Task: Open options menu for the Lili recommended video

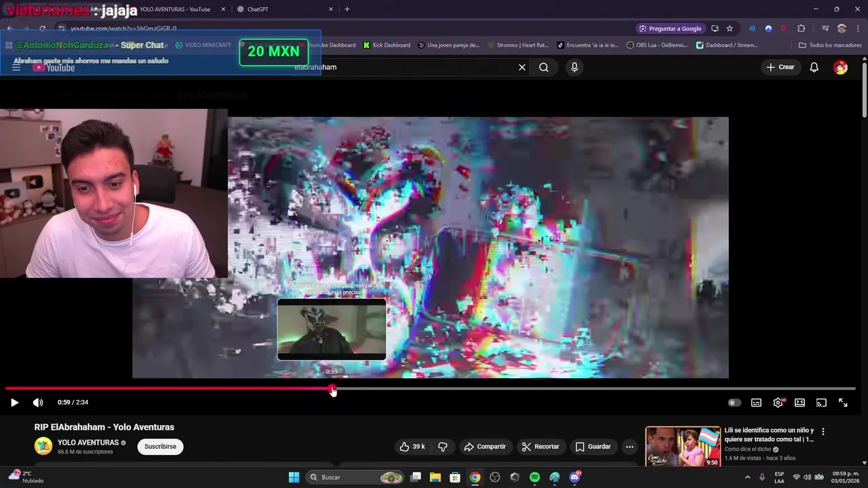Action: 823,432
